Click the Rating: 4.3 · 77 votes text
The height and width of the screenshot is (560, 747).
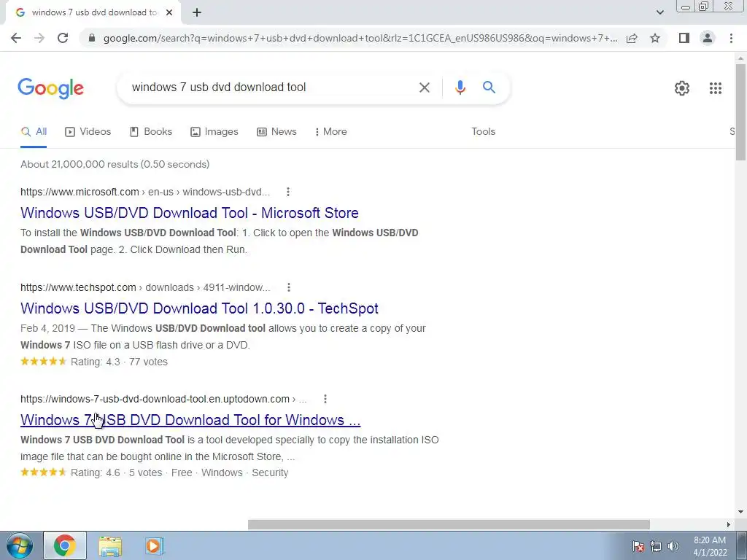(119, 362)
